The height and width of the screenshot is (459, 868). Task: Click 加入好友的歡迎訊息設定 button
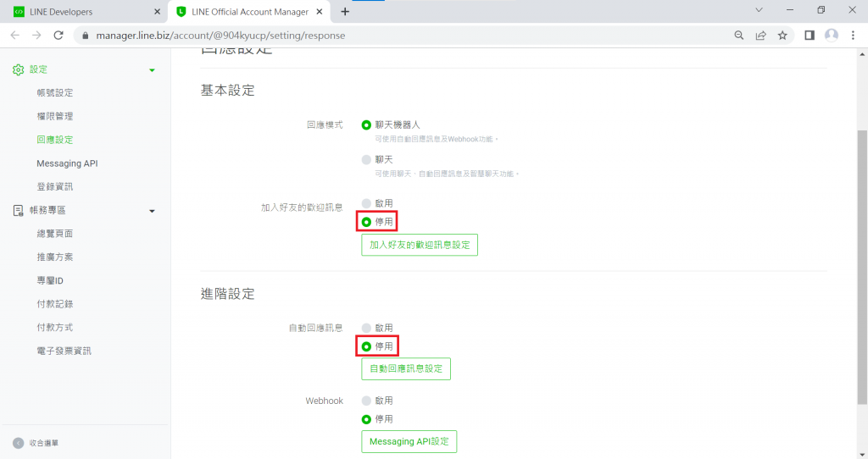(x=420, y=245)
